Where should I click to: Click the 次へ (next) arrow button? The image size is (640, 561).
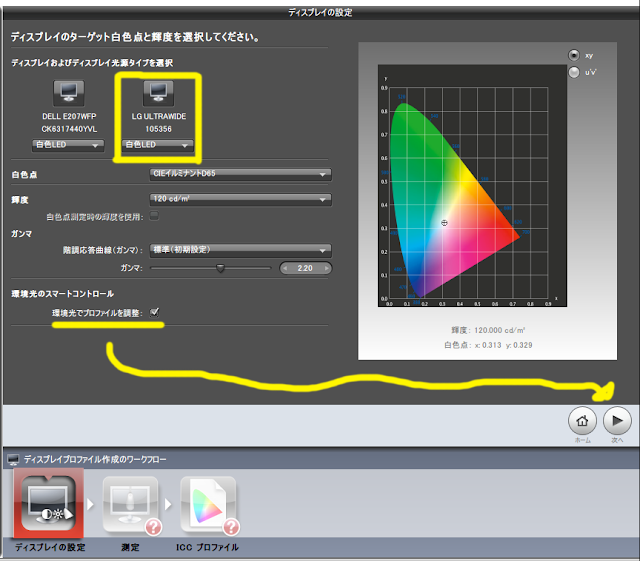[617, 421]
